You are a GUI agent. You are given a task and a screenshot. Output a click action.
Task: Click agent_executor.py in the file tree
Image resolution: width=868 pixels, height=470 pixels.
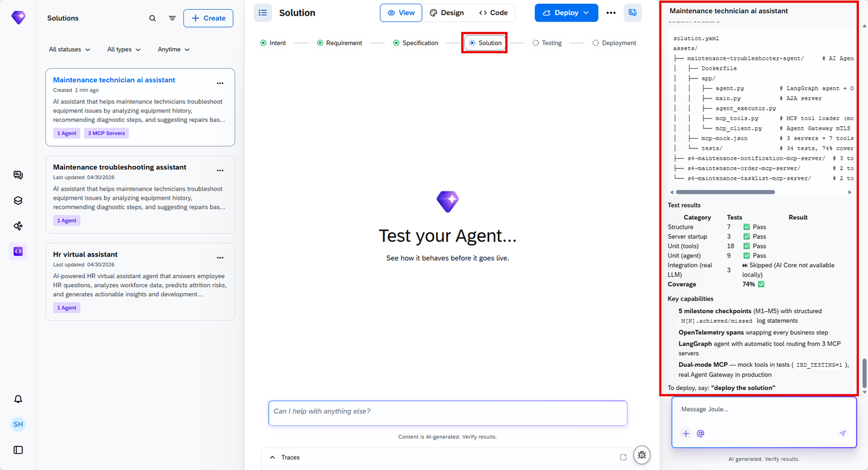point(746,109)
